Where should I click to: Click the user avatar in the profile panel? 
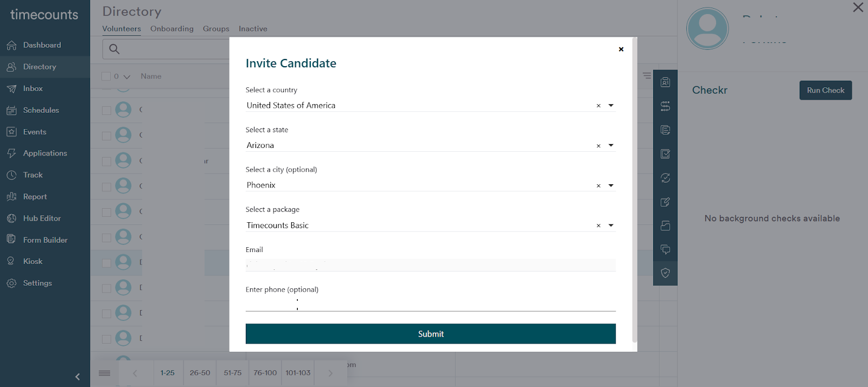click(707, 29)
